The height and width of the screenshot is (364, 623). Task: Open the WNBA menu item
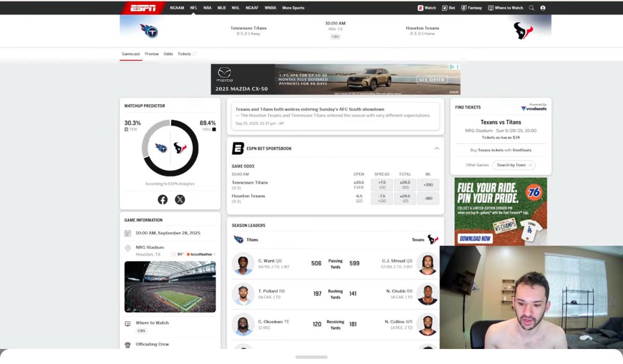[x=270, y=8]
